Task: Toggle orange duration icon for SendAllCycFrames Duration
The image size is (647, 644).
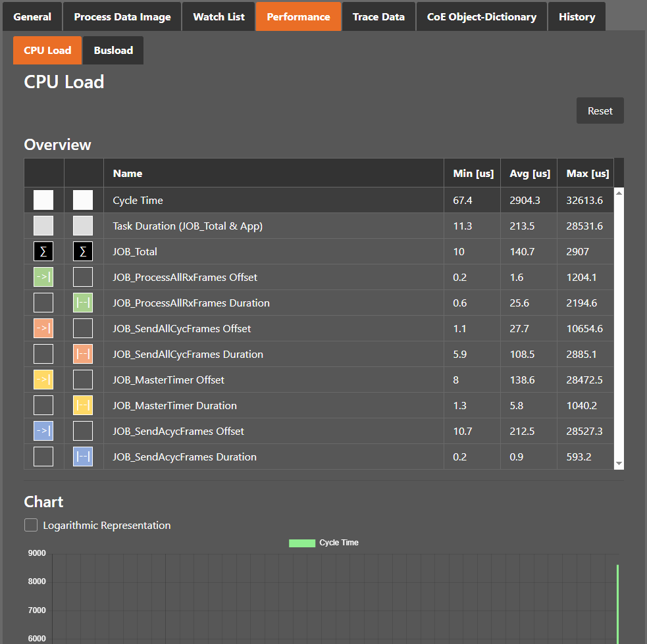Action: (83, 354)
